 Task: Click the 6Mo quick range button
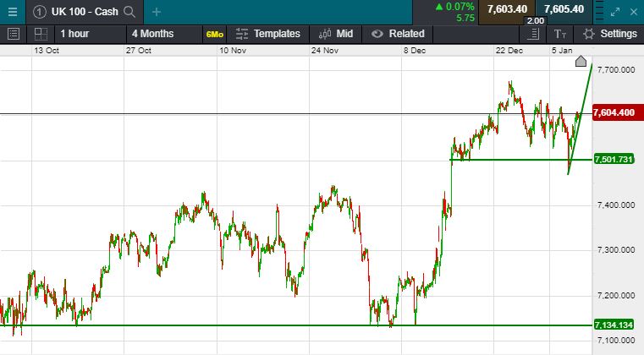214,34
